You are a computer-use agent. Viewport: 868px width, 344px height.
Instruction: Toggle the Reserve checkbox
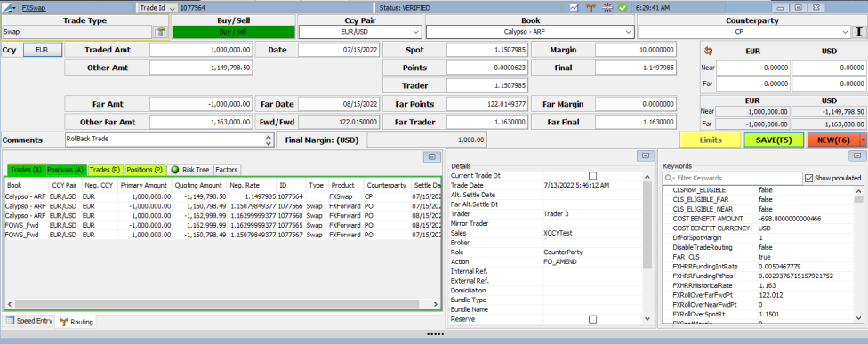tap(593, 319)
